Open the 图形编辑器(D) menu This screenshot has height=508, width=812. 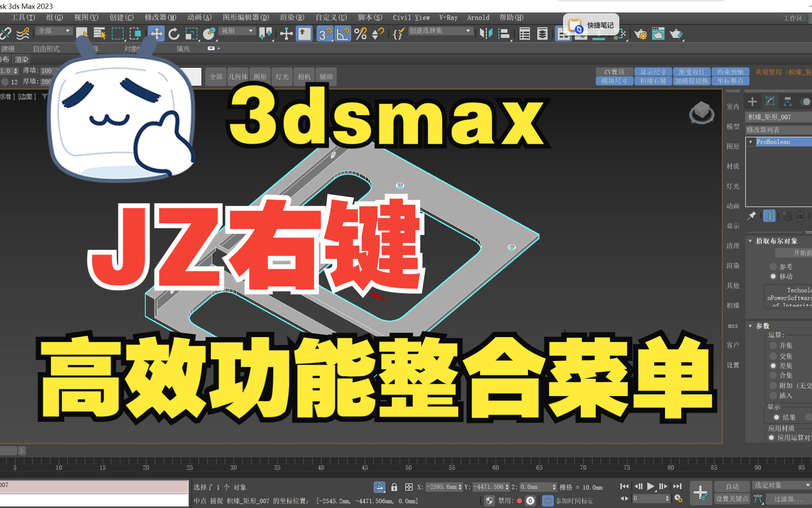pos(246,17)
